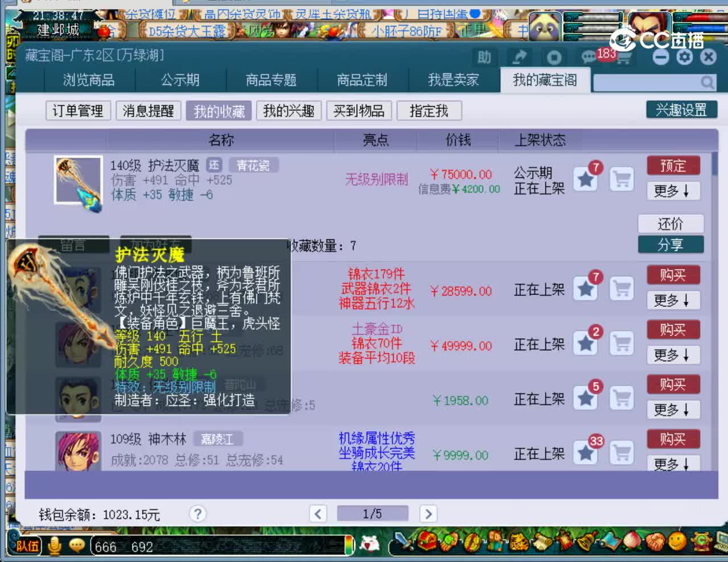
Task: Click 购买 for the ￥28599.00 listing
Action: point(673,275)
